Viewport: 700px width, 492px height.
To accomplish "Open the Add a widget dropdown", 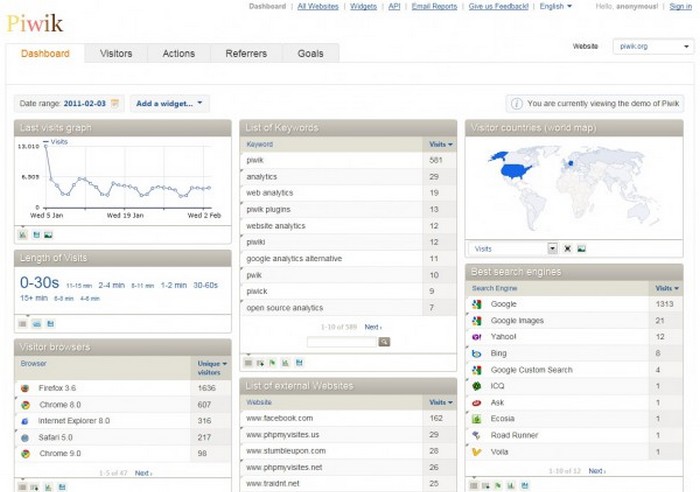I will [169, 104].
